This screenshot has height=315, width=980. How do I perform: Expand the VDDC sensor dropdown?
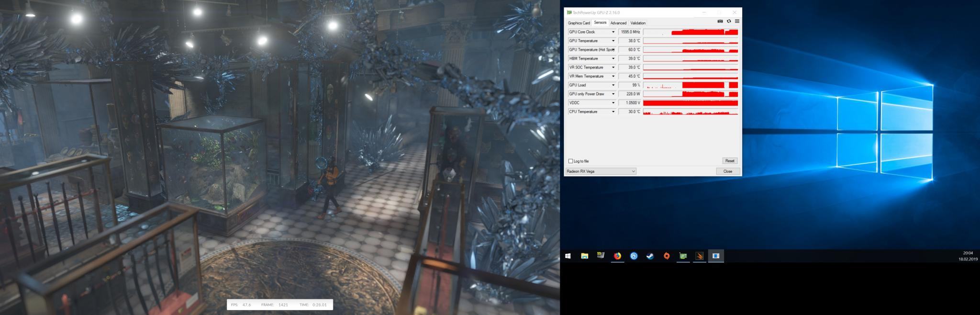point(613,103)
